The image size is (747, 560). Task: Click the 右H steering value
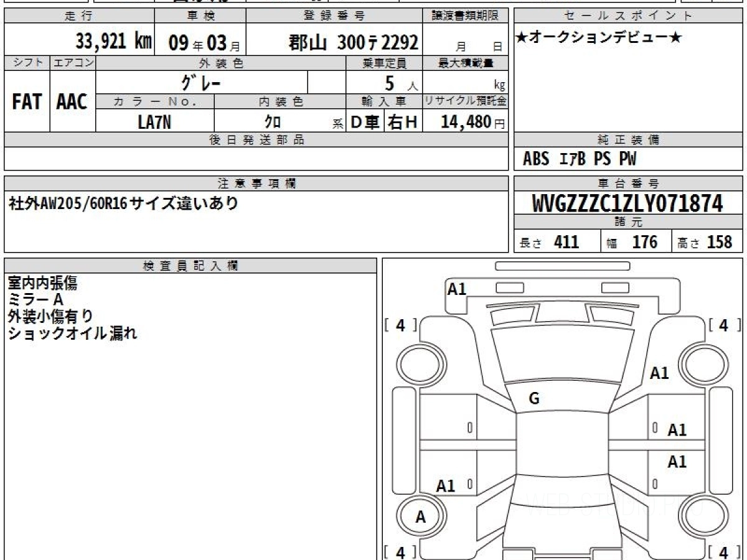point(403,122)
